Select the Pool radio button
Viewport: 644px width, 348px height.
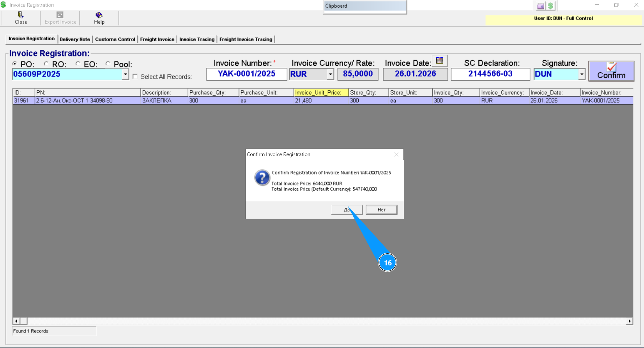pos(108,64)
